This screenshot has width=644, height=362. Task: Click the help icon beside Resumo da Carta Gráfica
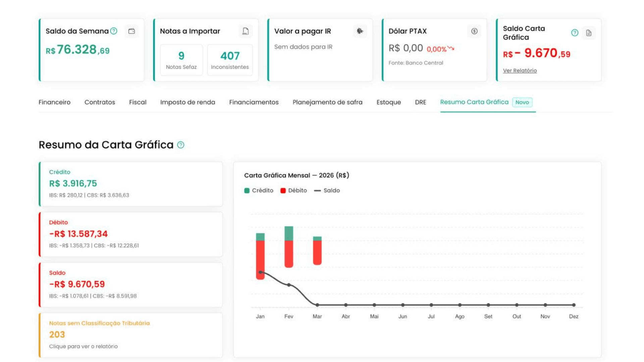[x=180, y=145]
